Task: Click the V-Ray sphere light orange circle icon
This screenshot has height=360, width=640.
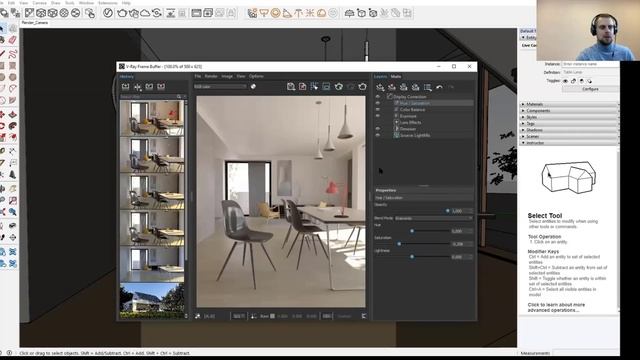Action: (276, 13)
